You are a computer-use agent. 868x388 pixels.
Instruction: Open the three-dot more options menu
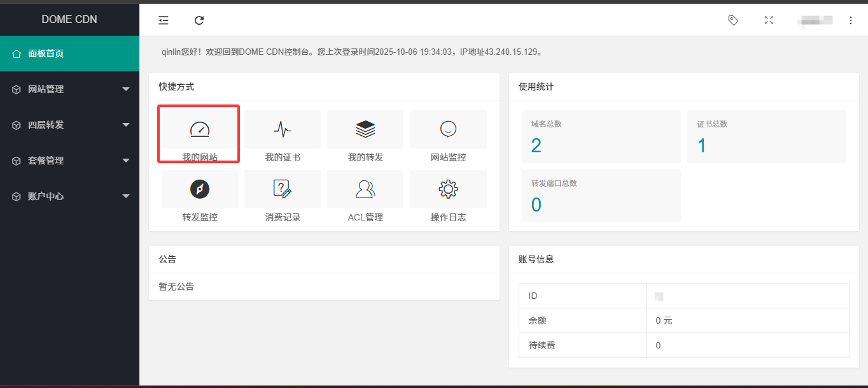click(851, 20)
